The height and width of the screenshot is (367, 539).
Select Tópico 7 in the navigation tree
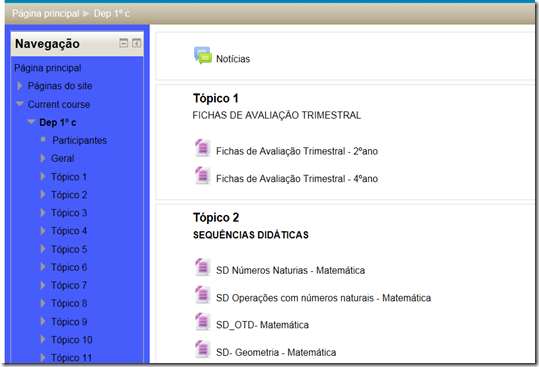[69, 285]
